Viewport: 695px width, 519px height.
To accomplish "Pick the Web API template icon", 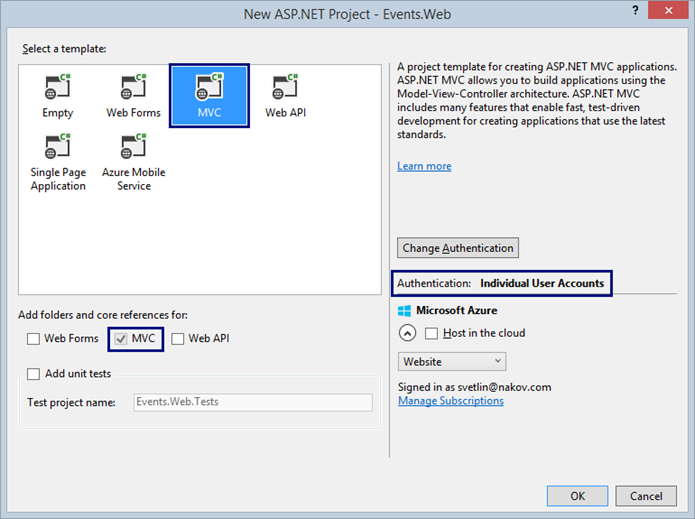I will point(285,88).
